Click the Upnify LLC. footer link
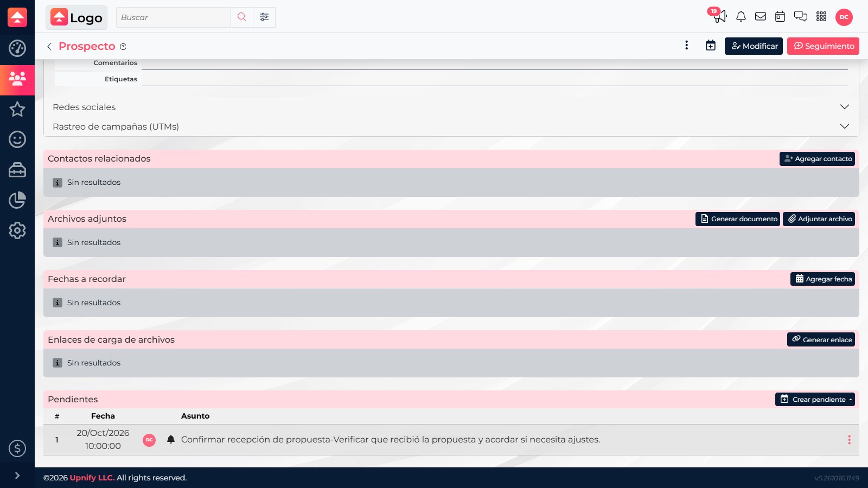 coord(92,478)
